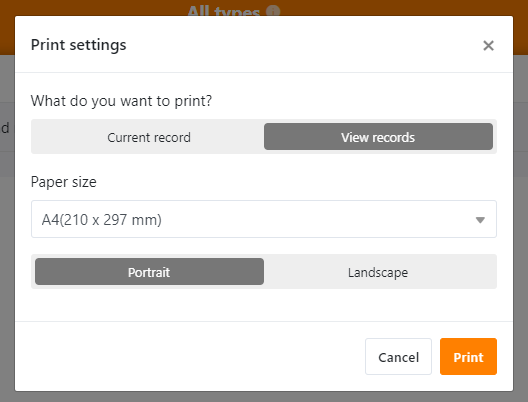Click the A4(210 x 297 mm) text
The image size is (528, 402).
coord(102,220)
